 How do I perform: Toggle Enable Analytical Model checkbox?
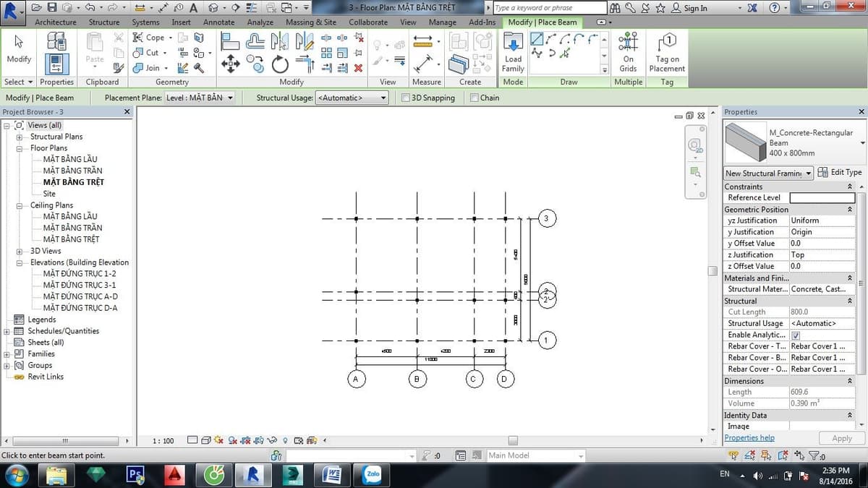coord(796,335)
